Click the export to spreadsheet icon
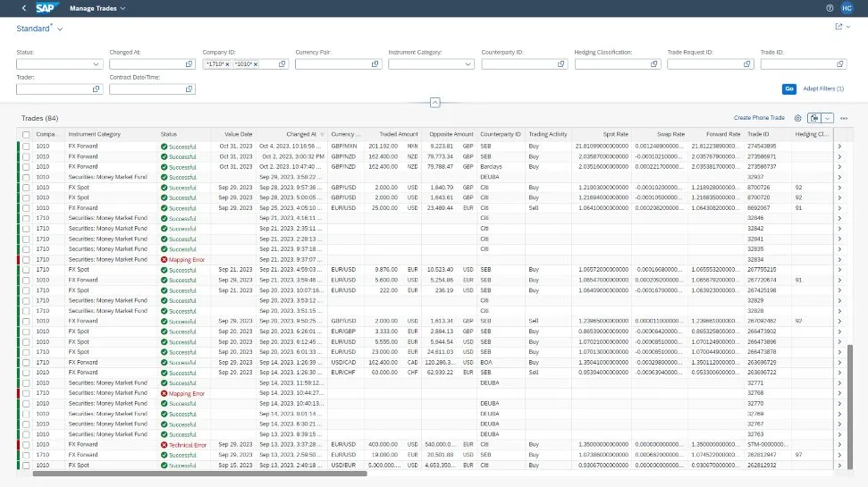The height and width of the screenshot is (487, 868). [814, 118]
